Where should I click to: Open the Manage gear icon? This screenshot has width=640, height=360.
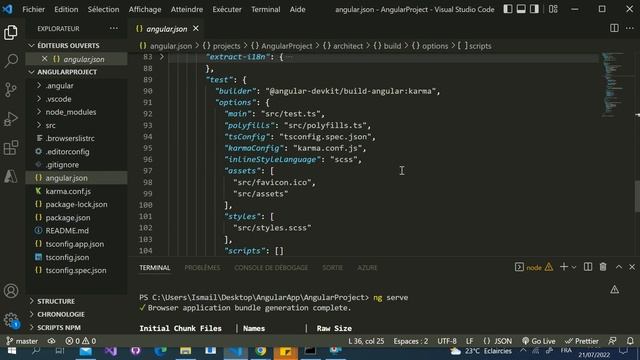[x=11, y=320]
